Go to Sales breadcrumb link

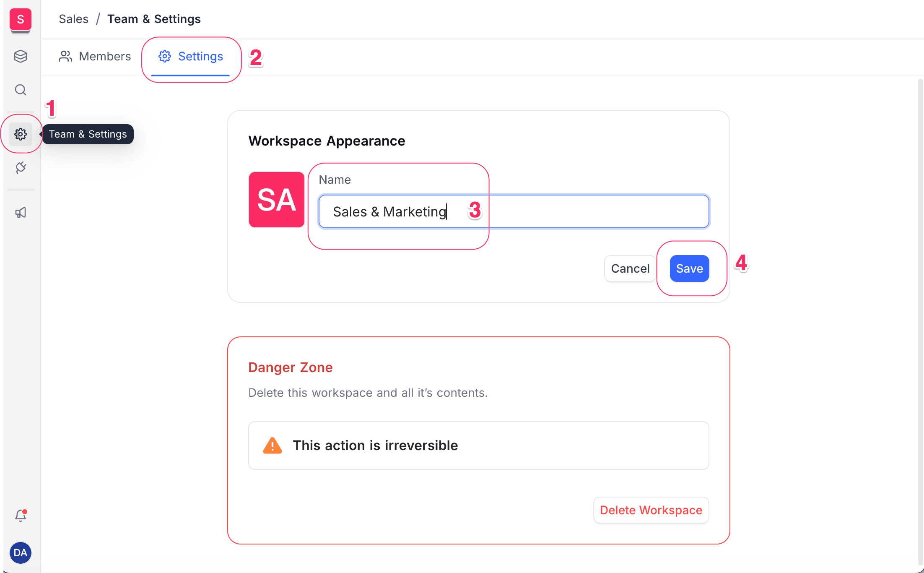click(x=73, y=19)
